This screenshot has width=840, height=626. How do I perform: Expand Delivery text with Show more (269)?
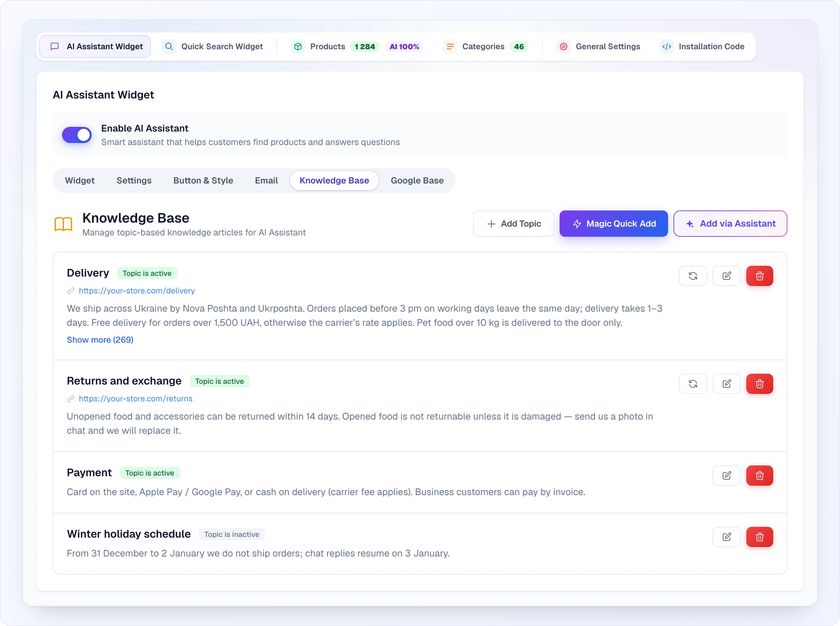100,340
